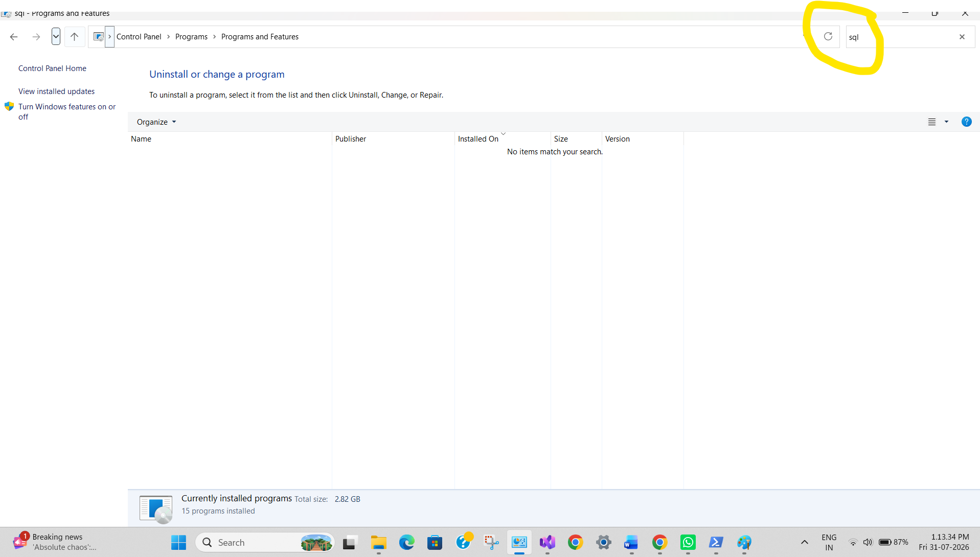Go to Programs in breadcrumb

click(191, 37)
